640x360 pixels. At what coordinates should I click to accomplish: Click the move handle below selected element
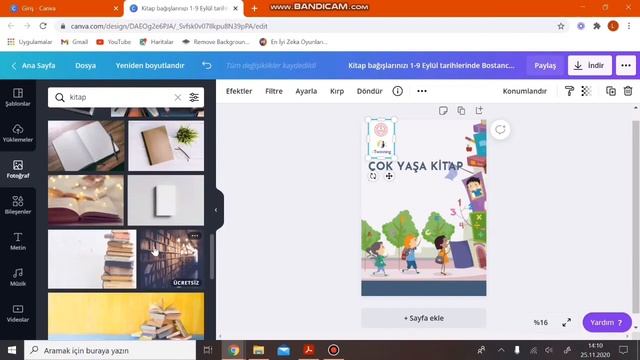point(389,176)
